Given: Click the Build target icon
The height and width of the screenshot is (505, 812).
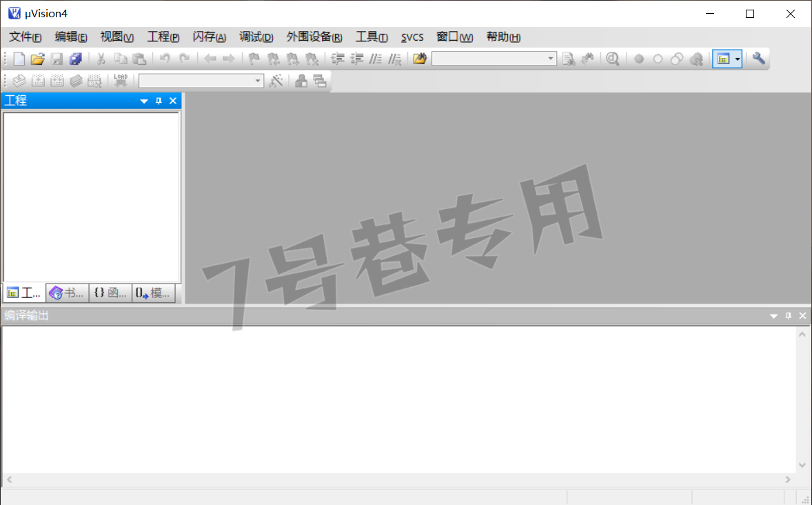Looking at the screenshot, I should pyautogui.click(x=38, y=81).
